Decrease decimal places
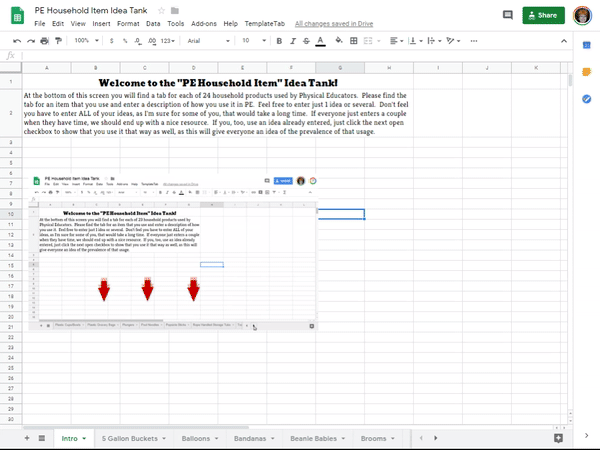 (x=138, y=41)
